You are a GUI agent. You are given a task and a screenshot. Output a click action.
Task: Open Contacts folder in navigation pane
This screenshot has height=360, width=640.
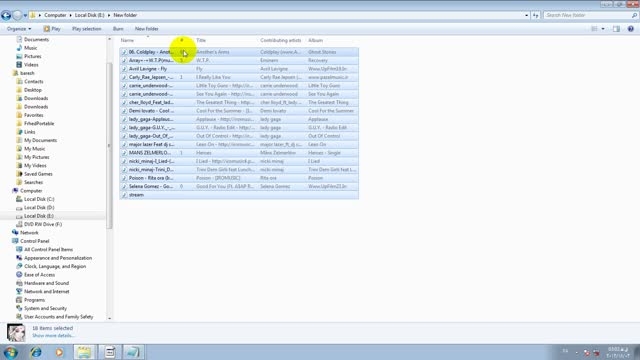point(33,82)
